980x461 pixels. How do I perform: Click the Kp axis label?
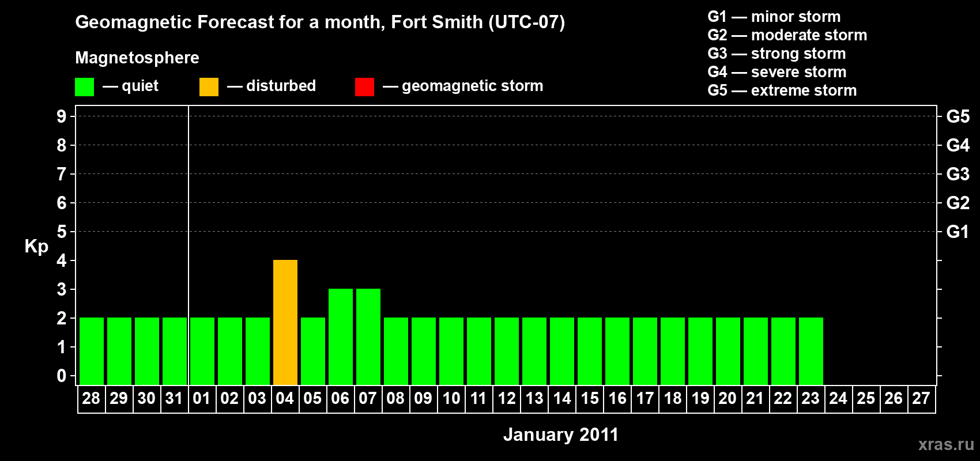(36, 246)
